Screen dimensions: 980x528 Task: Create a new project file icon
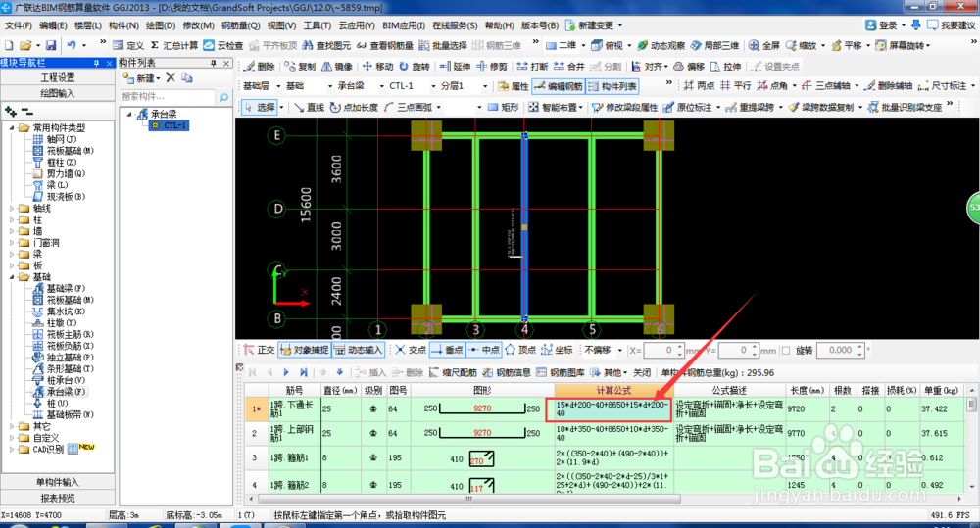(9, 46)
